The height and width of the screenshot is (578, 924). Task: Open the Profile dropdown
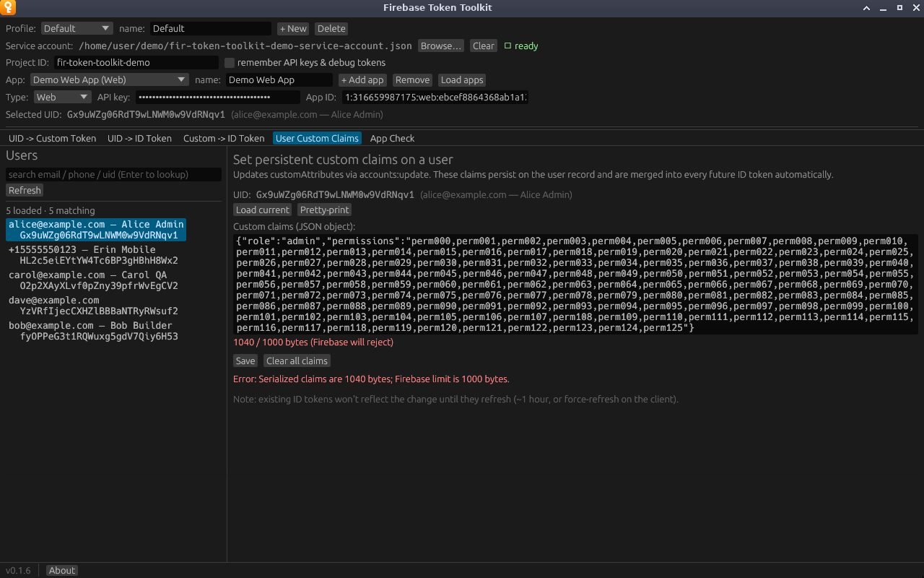click(x=77, y=28)
